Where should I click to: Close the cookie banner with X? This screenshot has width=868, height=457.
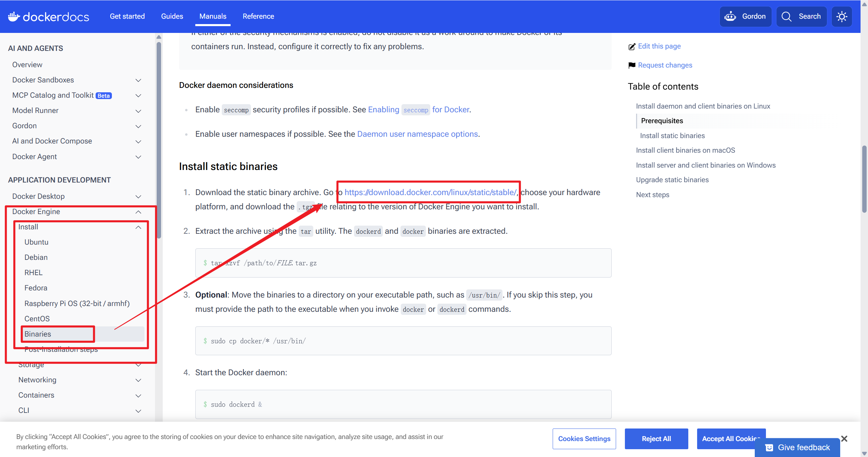coord(844,438)
